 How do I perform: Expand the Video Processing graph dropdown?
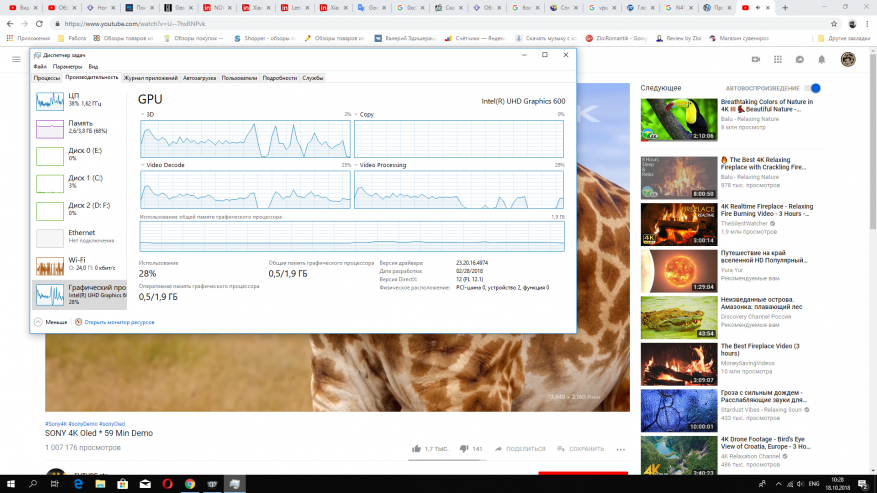pos(356,165)
